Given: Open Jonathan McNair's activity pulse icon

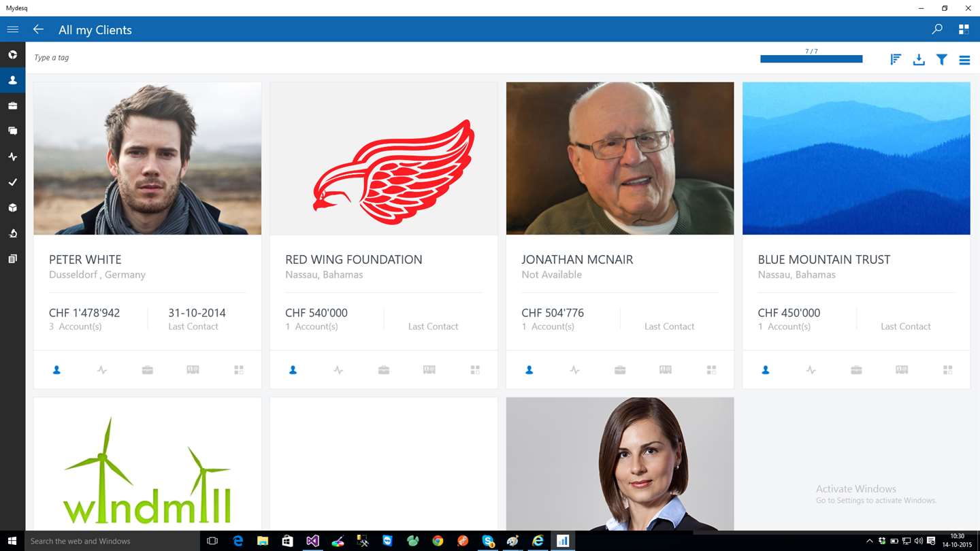Looking at the screenshot, I should pos(574,370).
